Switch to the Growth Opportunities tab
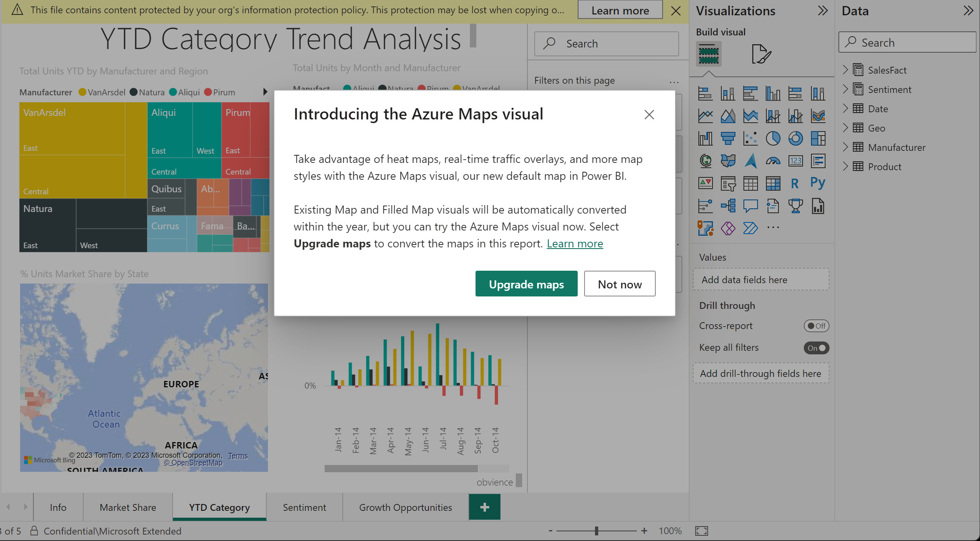 405,508
